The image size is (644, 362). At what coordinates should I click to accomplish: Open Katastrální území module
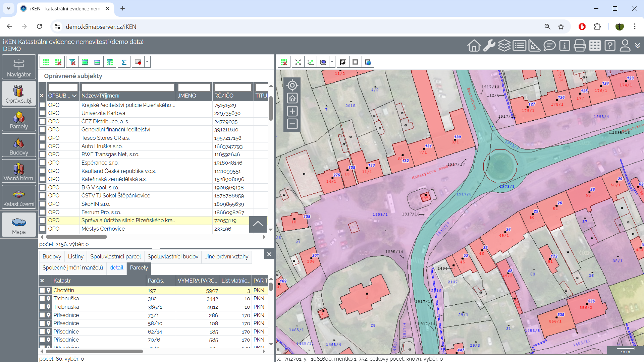coord(19,197)
